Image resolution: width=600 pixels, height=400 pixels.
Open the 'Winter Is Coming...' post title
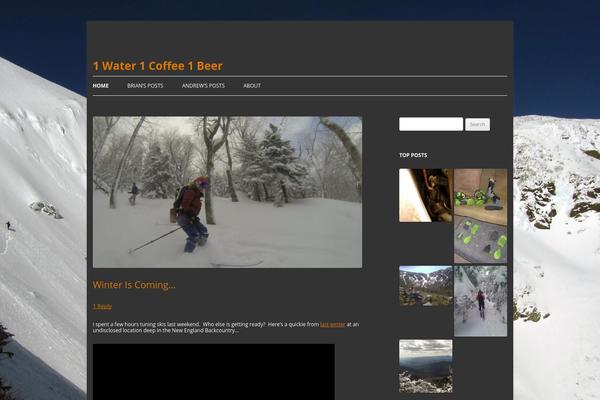pyautogui.click(x=134, y=285)
